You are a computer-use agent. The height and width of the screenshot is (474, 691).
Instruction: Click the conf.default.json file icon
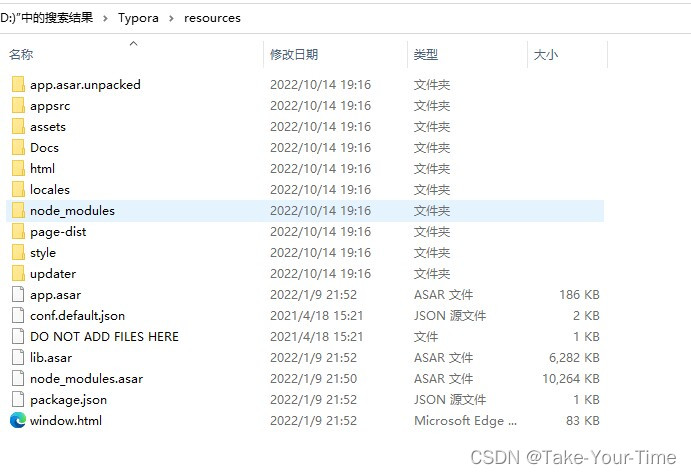click(x=18, y=315)
